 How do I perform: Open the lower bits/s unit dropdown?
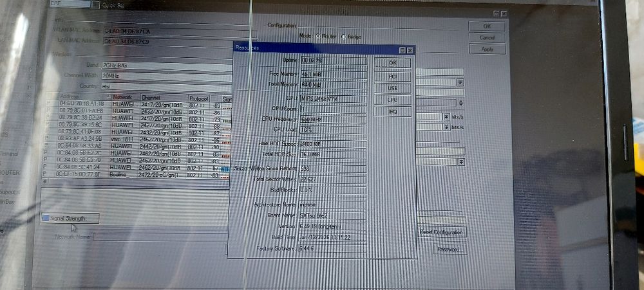[446, 127]
